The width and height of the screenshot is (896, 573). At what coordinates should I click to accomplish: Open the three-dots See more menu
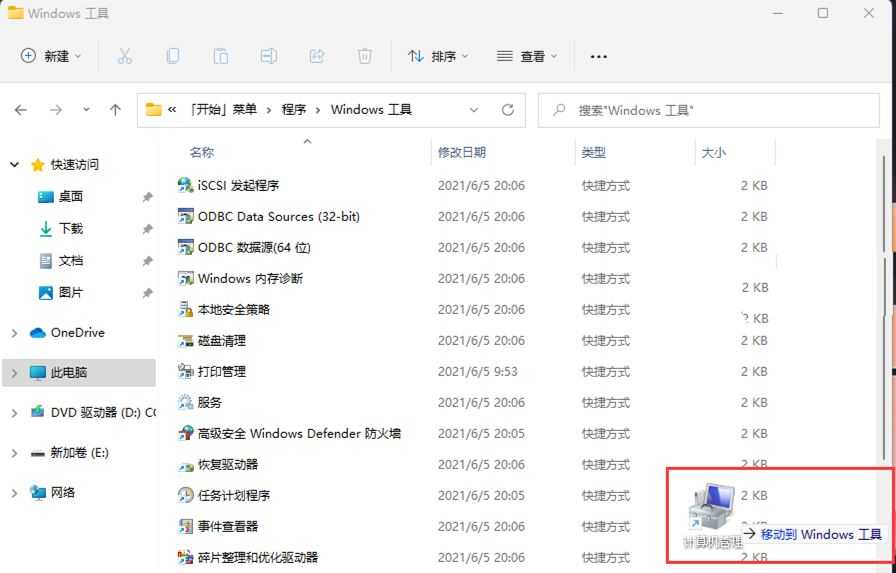click(598, 57)
